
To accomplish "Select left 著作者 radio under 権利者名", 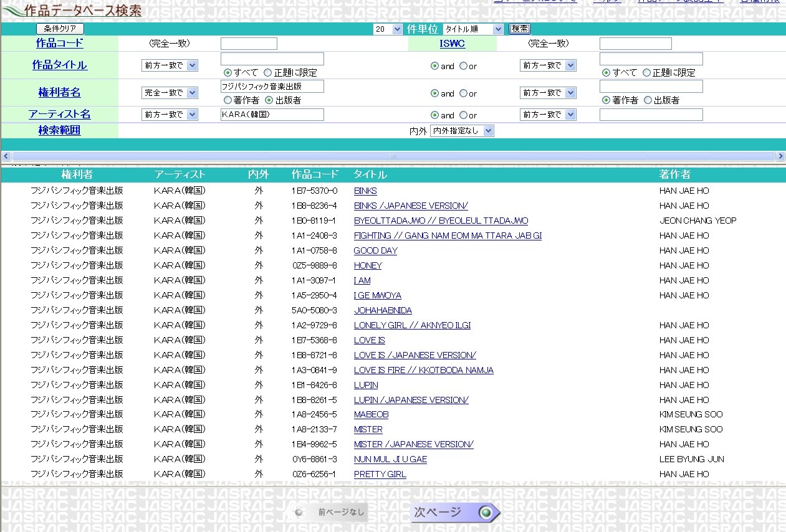I will tap(228, 100).
